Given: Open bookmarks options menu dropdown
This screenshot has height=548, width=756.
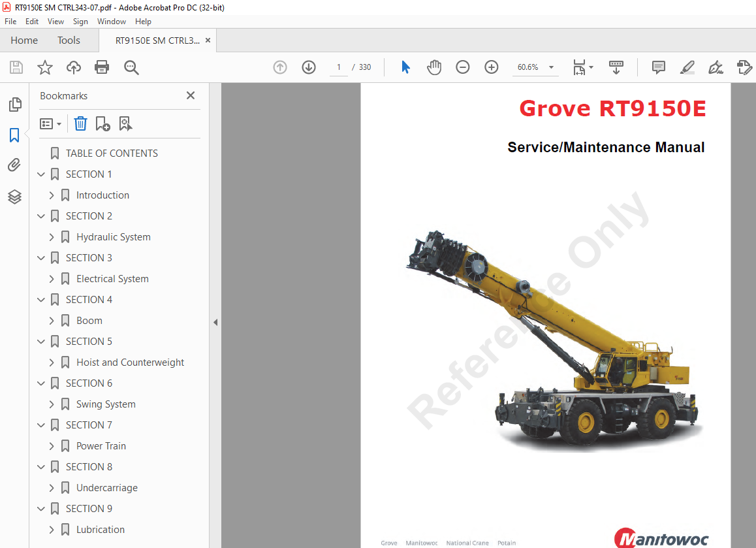Looking at the screenshot, I should 51,124.
